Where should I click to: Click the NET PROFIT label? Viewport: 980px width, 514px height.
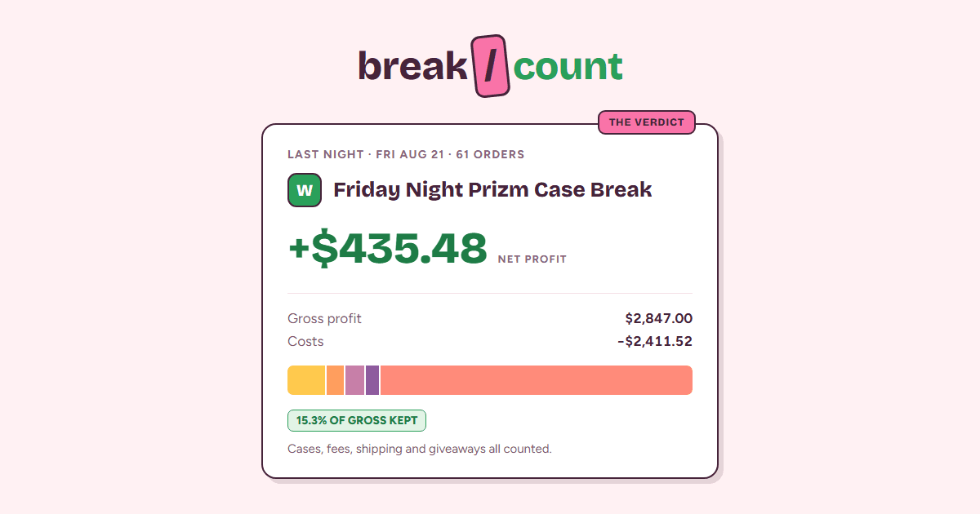coord(532,259)
